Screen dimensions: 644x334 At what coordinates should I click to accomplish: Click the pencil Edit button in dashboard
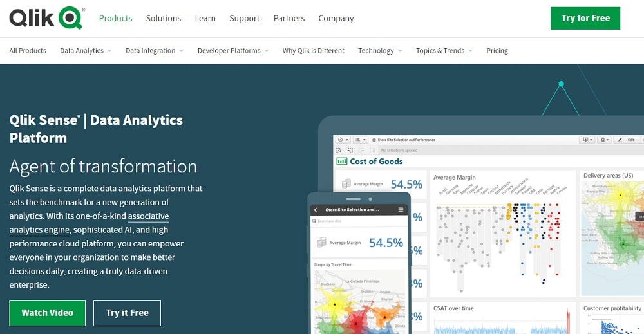(x=627, y=140)
